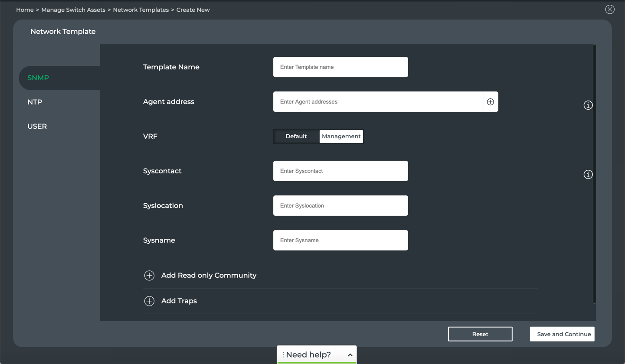Expand the Need help panel chevron
This screenshot has height=364, width=625.
350,355
